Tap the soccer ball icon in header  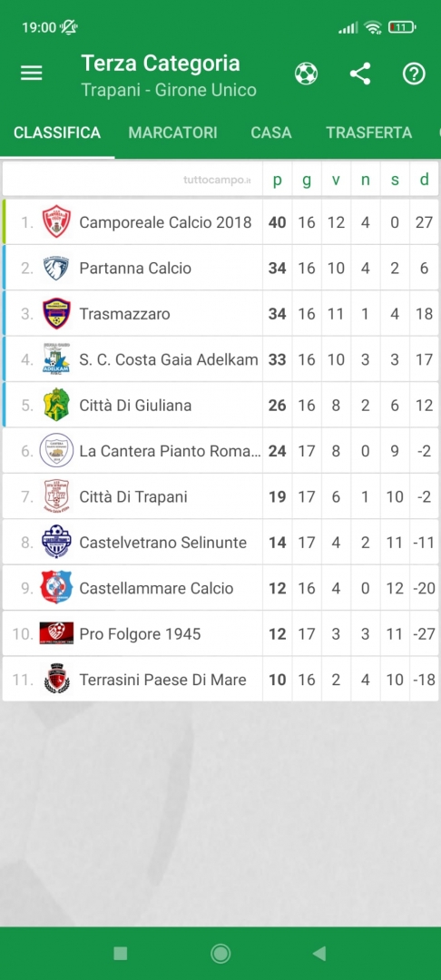306,73
